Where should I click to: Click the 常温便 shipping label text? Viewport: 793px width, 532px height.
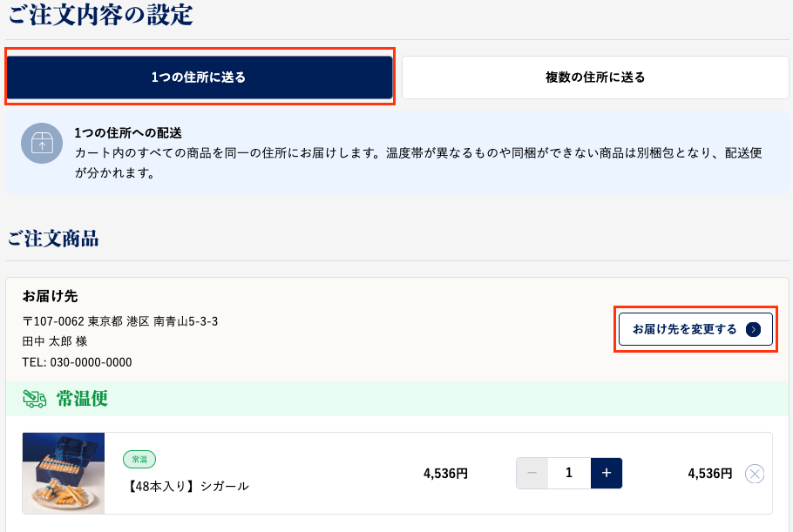pos(82,399)
